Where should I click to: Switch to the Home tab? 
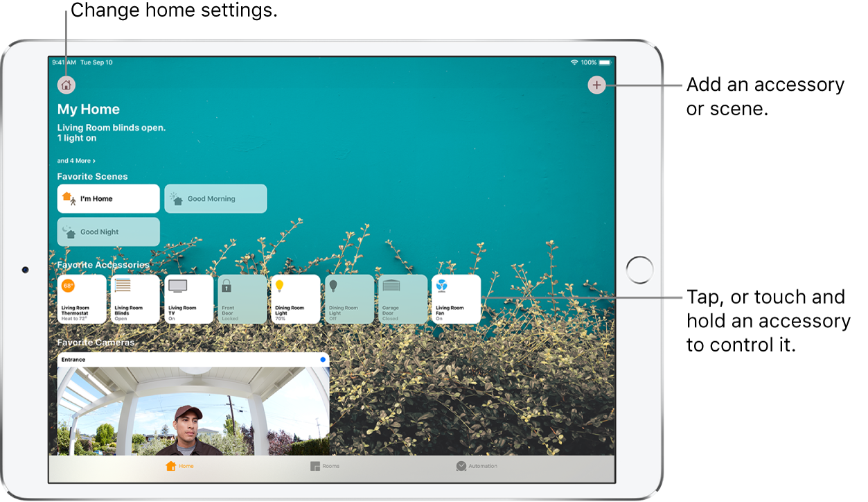coord(179,466)
